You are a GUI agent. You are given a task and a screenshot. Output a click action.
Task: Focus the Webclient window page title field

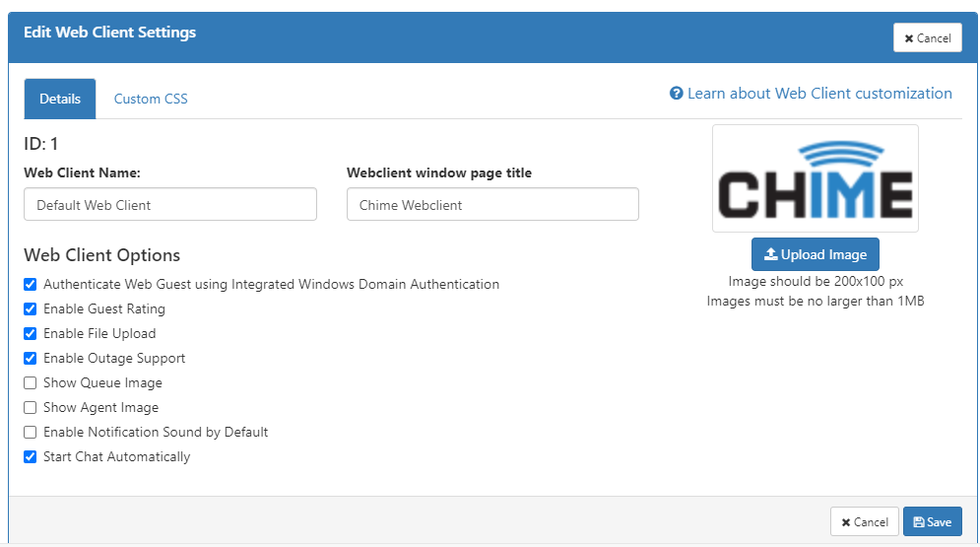[492, 204]
